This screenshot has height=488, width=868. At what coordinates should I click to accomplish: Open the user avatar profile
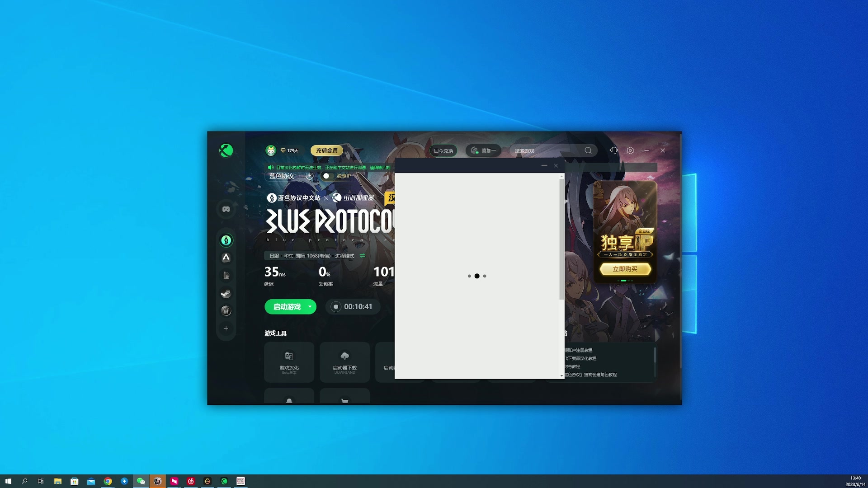(x=271, y=150)
